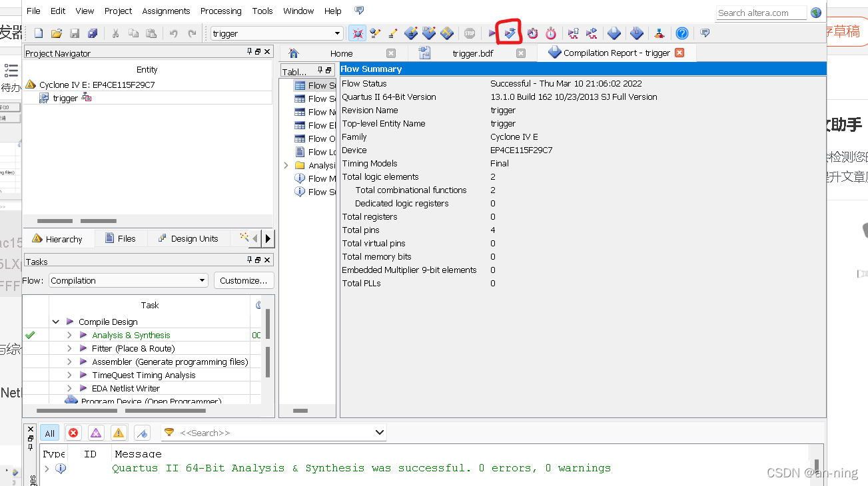Expand the Assembler task row
The height and width of the screenshot is (486, 868).
tap(69, 362)
